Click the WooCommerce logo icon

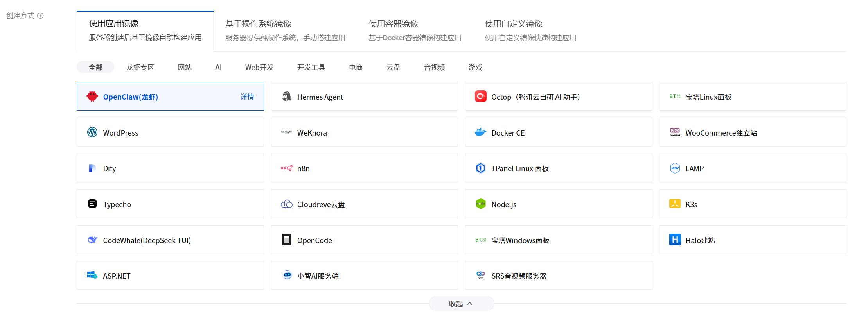tap(675, 132)
